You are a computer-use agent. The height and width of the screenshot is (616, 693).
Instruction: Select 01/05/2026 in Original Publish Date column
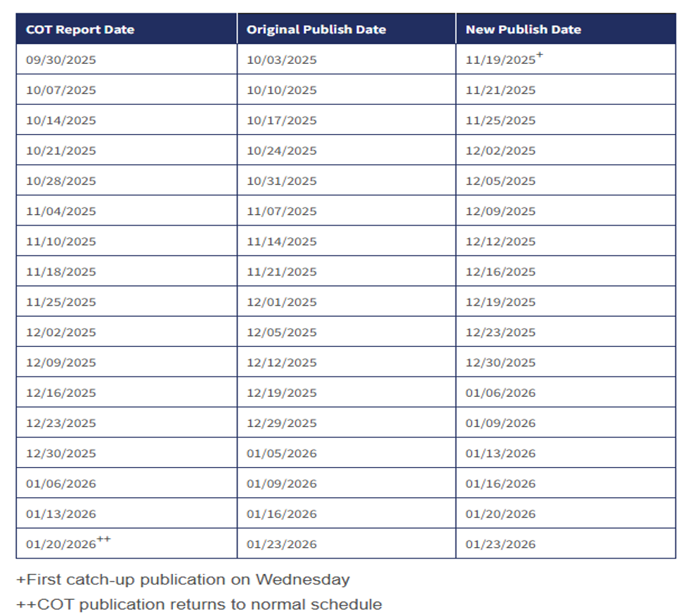282,453
